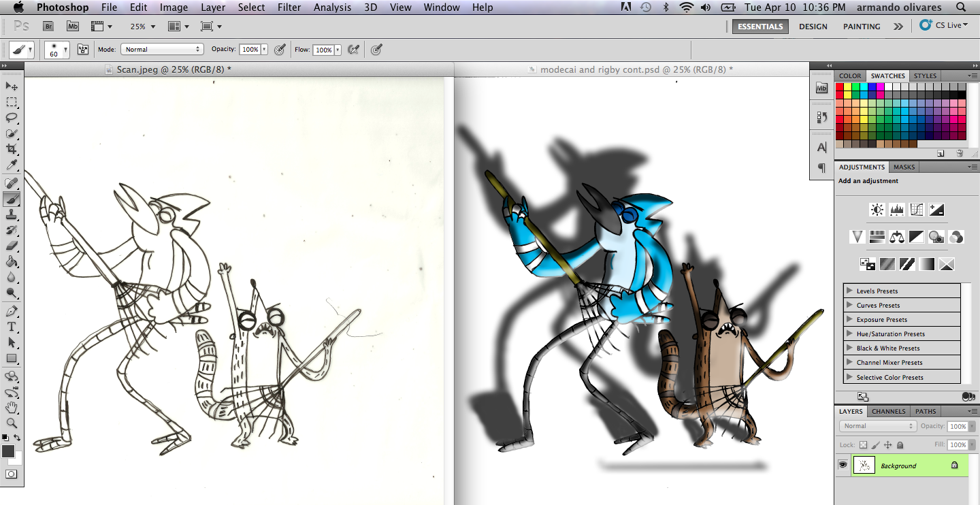Launch Adobe Bridge from the application bar
Image resolution: width=980 pixels, height=505 pixels.
[x=48, y=26]
